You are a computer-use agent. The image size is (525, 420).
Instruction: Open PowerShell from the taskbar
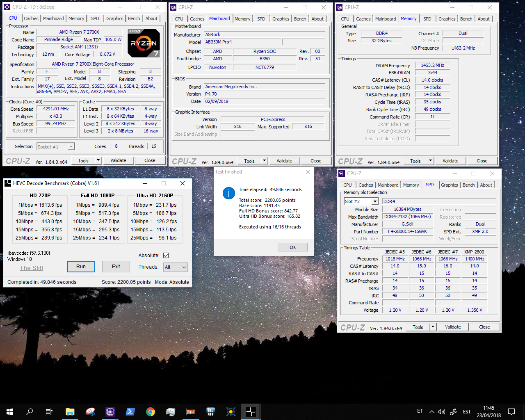(x=130, y=411)
